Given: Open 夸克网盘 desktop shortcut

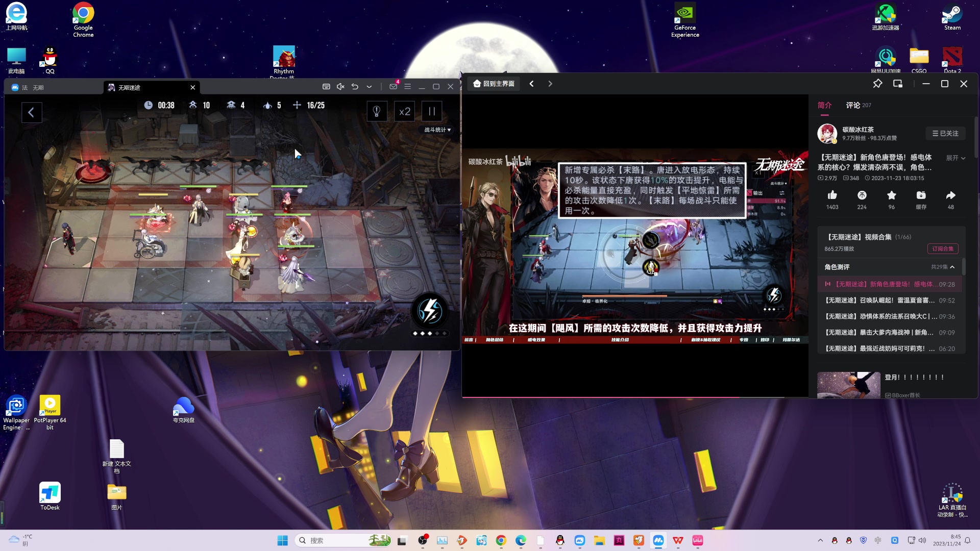Looking at the screenshot, I should tap(183, 410).
